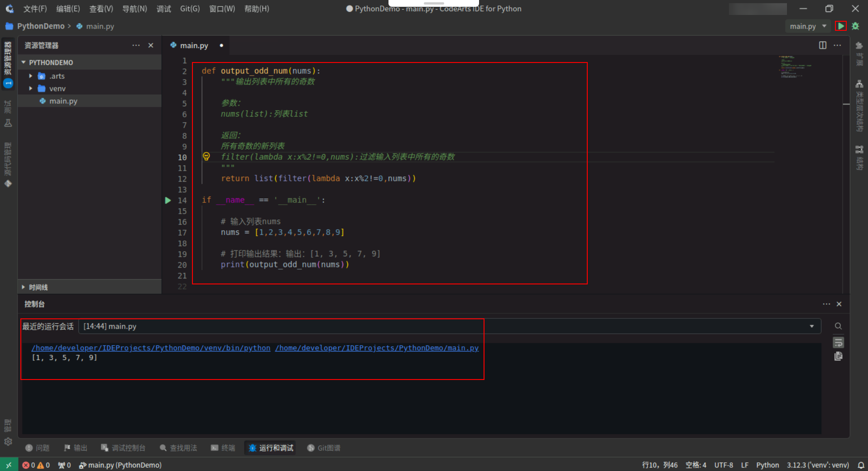Click the run gutter arrow on line 14
The image size is (868, 471).
point(168,200)
